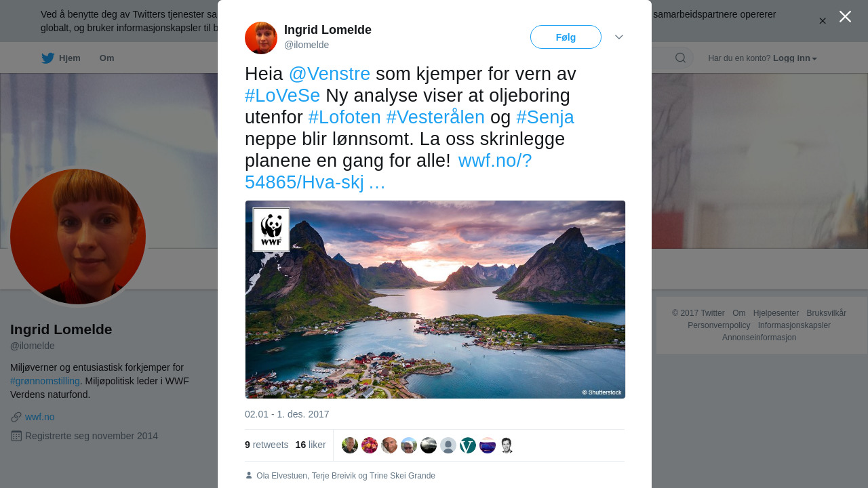
Task: Click the first liker avatar
Action: coord(350,445)
